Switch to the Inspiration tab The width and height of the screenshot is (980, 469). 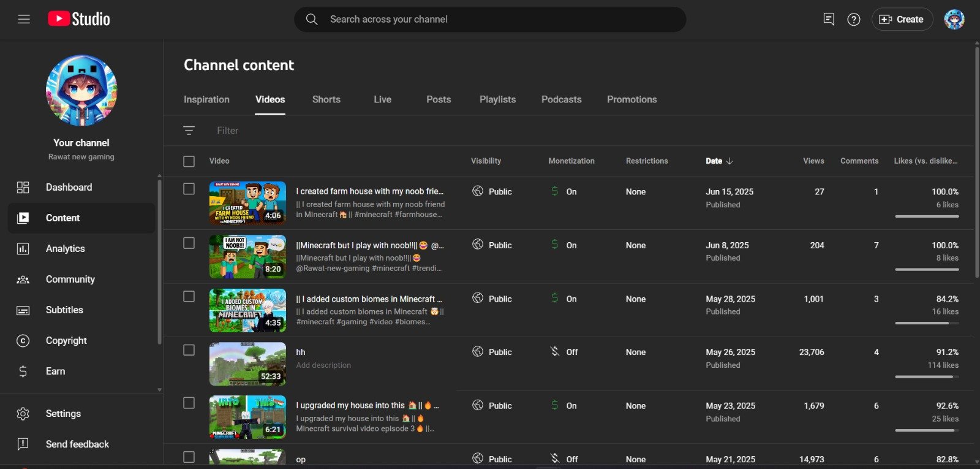pos(206,99)
